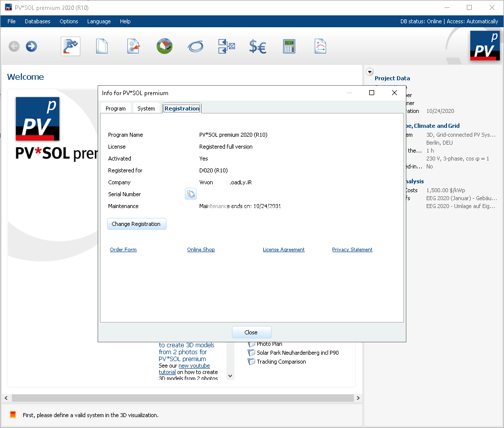504x428 pixels.
Task: Copy serial number using clipboard icon
Action: click(191, 194)
